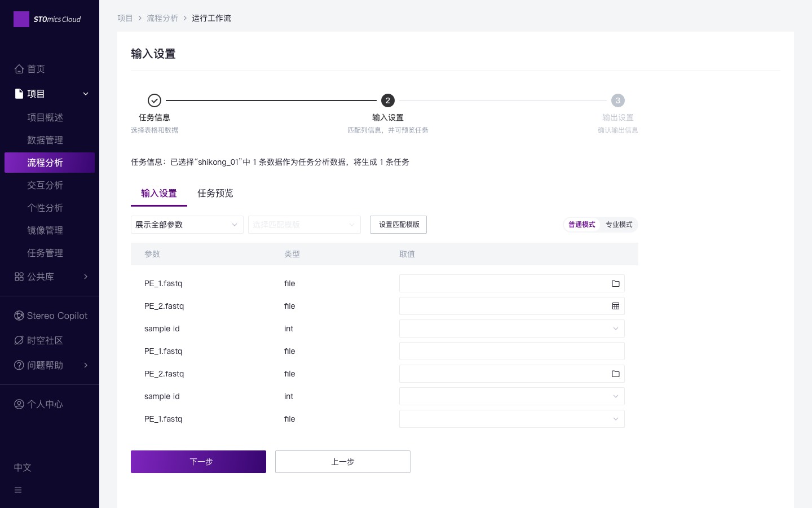Click the 下一步 button

click(198, 462)
